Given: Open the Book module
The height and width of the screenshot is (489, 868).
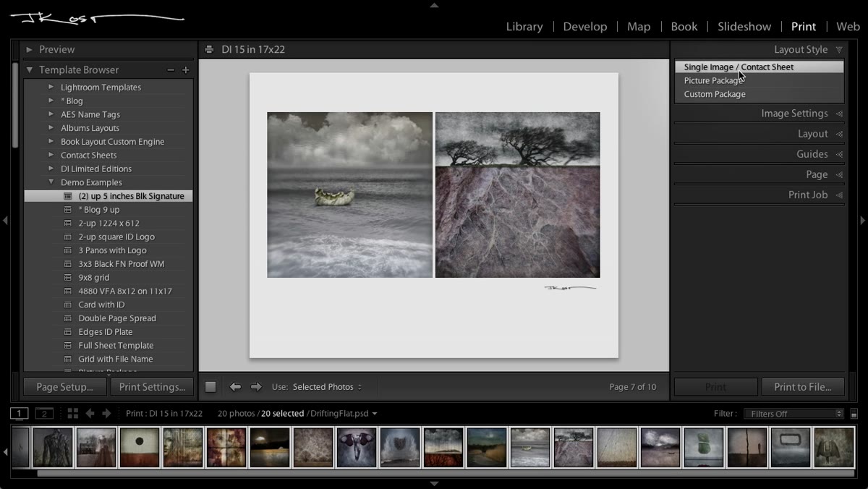Looking at the screenshot, I should pyautogui.click(x=684, y=27).
